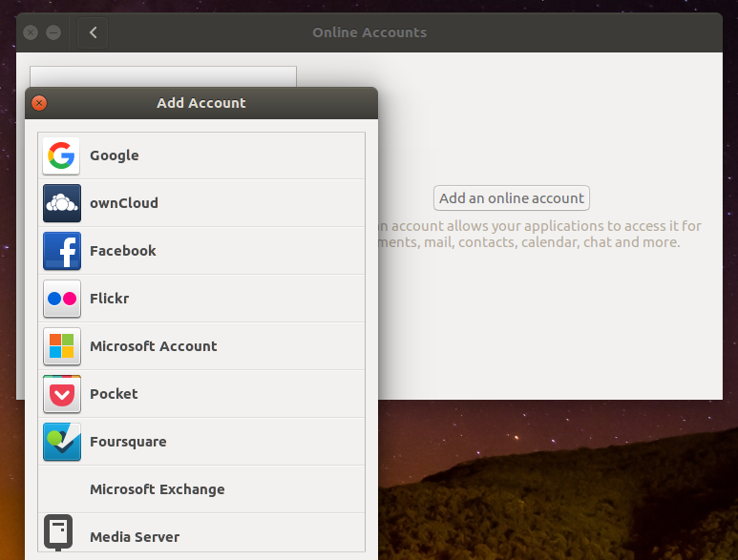
Task: Click the Google logo icon
Action: [62, 156]
